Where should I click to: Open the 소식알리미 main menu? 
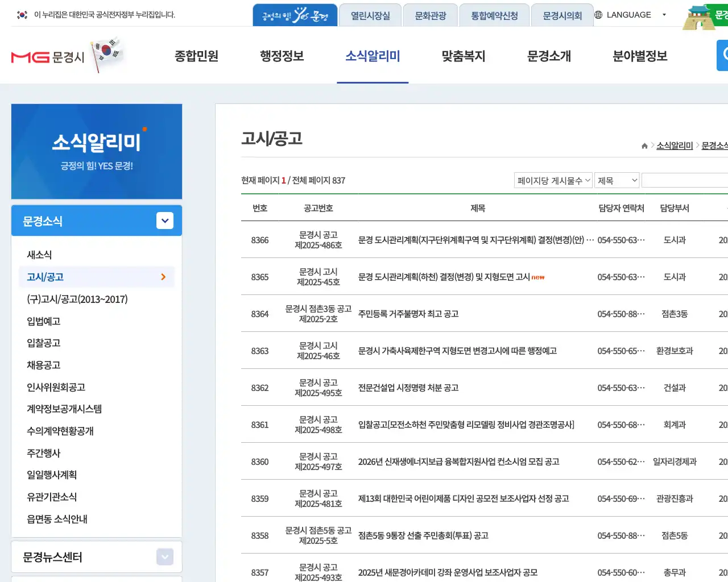click(x=373, y=56)
